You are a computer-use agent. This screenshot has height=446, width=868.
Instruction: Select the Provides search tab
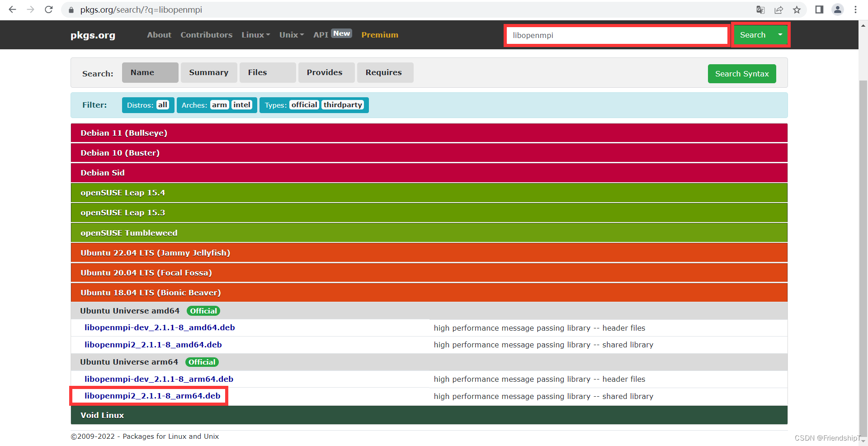click(x=326, y=72)
